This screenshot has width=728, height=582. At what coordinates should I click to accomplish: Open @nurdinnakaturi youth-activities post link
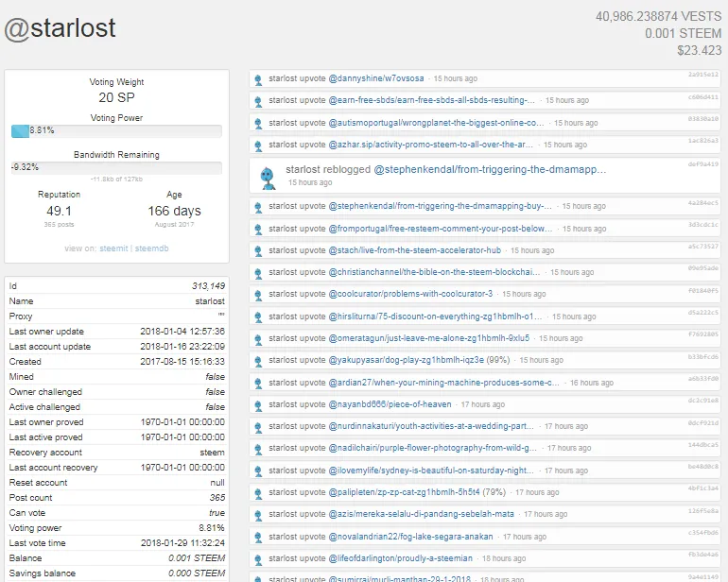coord(431,426)
